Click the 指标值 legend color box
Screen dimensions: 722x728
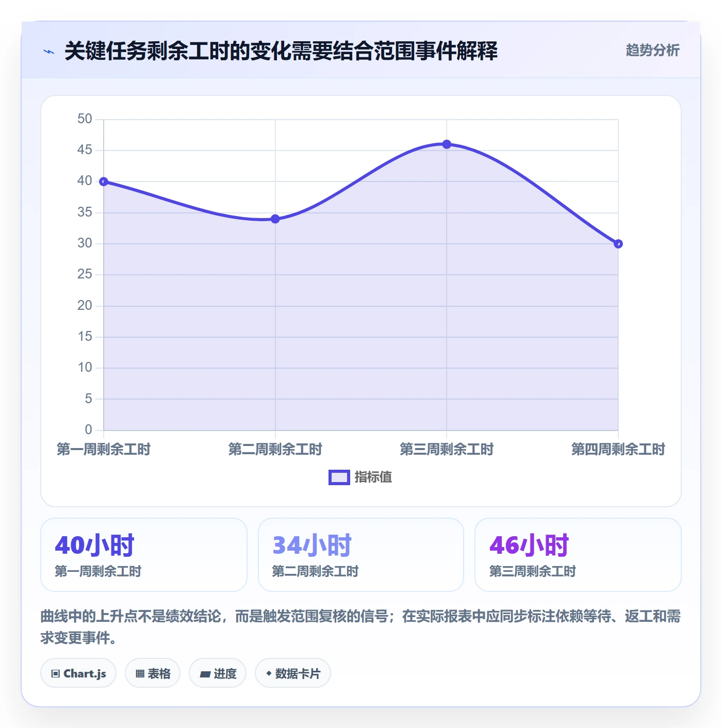pos(339,477)
